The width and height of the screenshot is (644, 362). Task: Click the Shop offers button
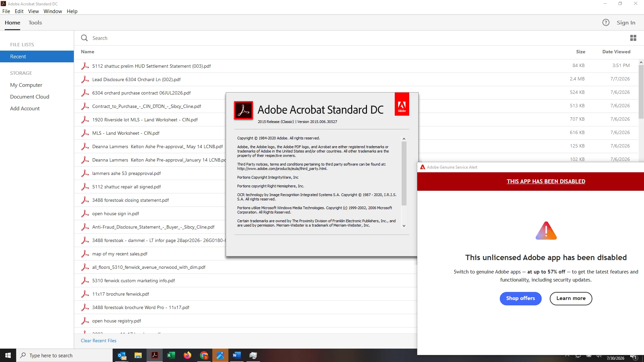521,298
